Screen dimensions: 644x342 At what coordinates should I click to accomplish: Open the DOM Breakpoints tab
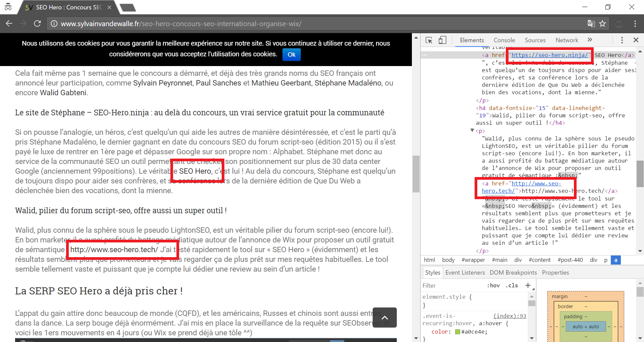[513, 273]
